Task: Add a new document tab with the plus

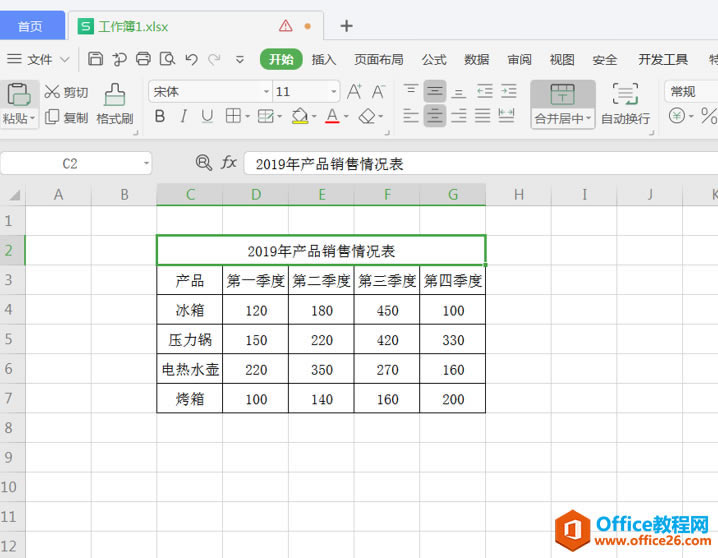Action: [347, 26]
